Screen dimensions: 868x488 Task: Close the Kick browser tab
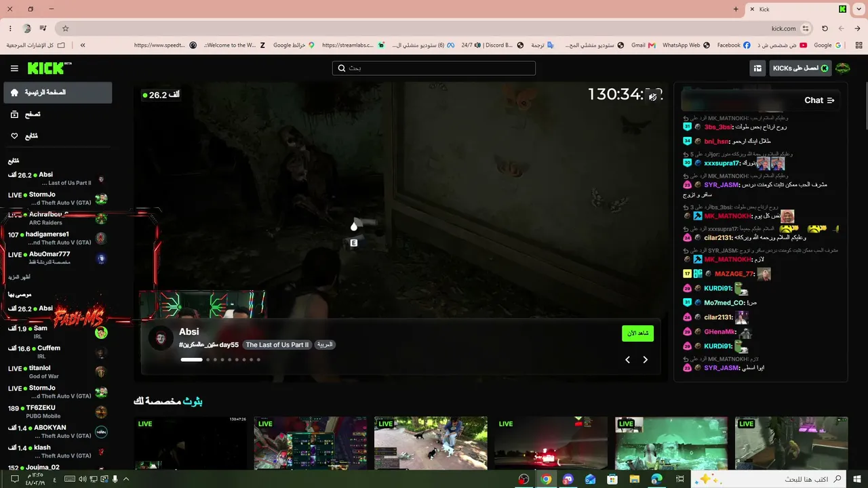pos(752,9)
